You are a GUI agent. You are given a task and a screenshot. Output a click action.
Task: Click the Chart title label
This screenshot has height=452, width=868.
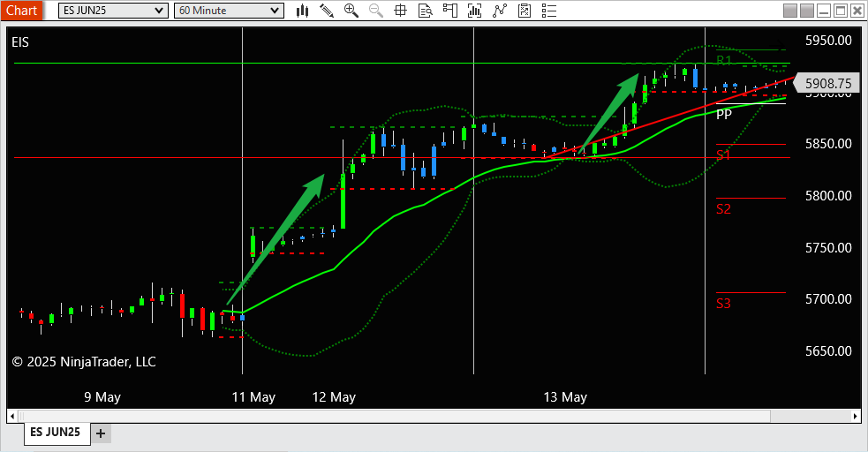click(21, 11)
